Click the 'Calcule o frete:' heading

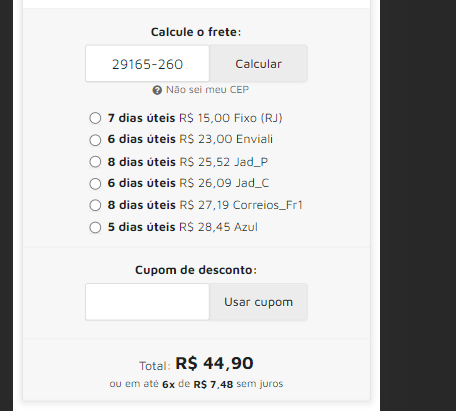coord(196,32)
